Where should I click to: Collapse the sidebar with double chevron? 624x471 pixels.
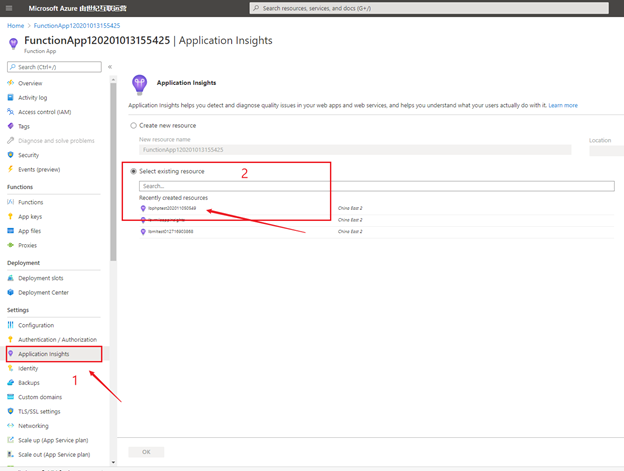coord(110,67)
